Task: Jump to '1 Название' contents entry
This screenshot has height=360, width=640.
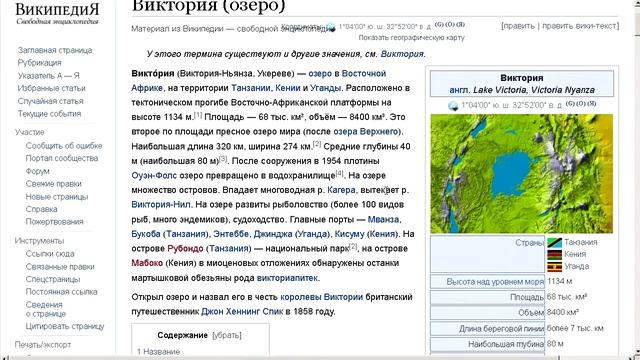Action: [158, 351]
